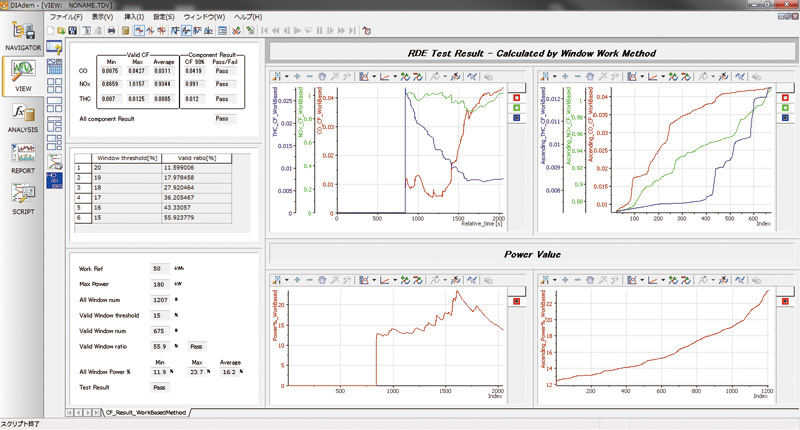Expand the cursor type dropdown on the top-right chart
800x430 pixels.
554,76
